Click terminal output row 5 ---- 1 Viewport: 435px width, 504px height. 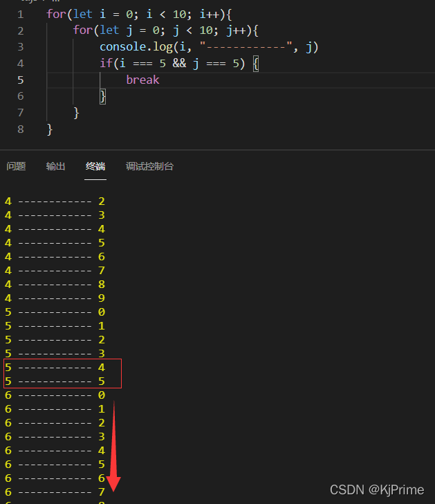(55, 326)
